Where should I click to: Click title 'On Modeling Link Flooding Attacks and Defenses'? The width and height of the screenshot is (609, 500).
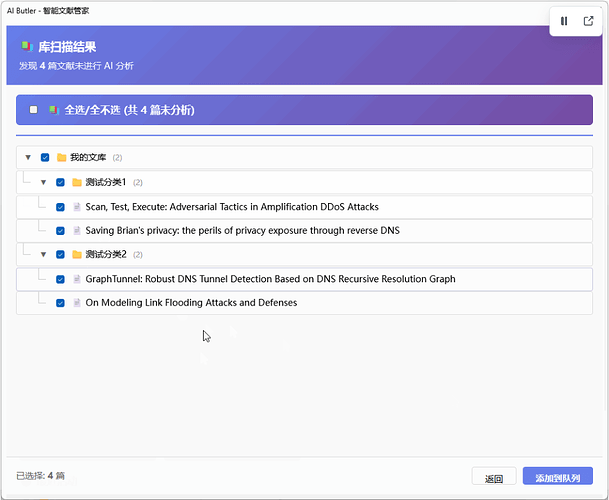(191, 303)
